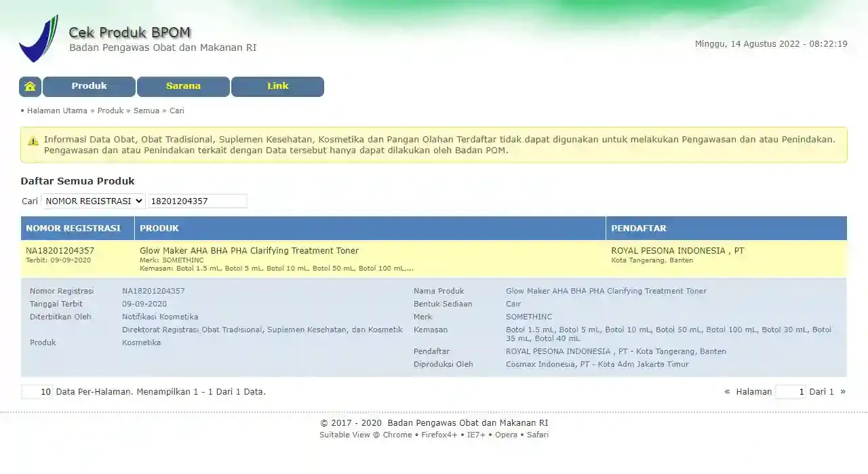Click the yellow warning triangle icon

point(33,141)
